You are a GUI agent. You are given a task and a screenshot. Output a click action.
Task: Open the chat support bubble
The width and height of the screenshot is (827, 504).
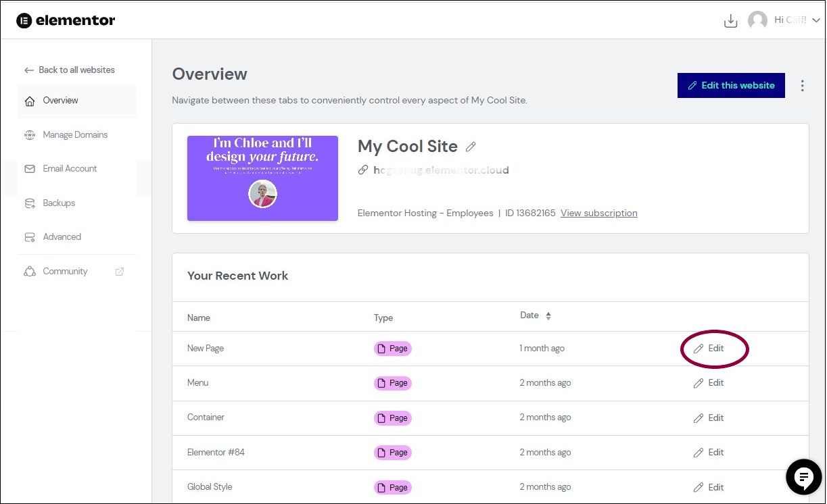[804, 478]
